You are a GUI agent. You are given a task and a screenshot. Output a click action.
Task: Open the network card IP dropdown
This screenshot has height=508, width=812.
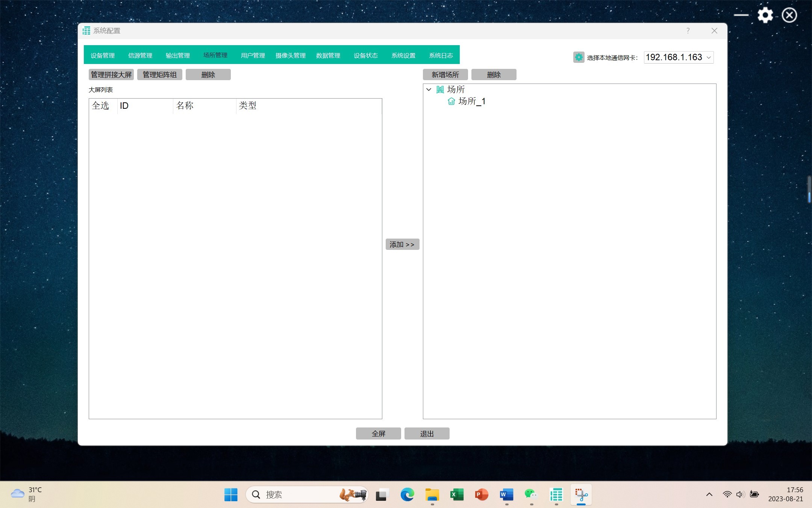click(678, 57)
